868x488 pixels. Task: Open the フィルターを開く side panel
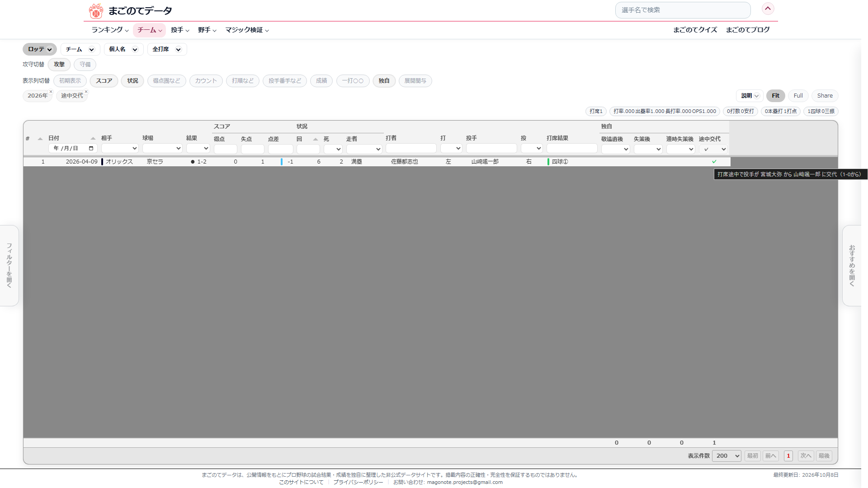point(9,266)
